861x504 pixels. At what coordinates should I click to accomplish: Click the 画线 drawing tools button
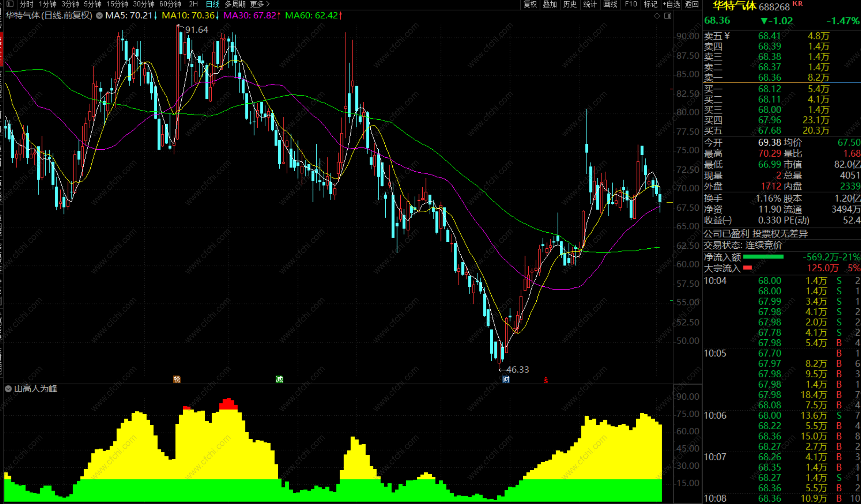(610, 4)
